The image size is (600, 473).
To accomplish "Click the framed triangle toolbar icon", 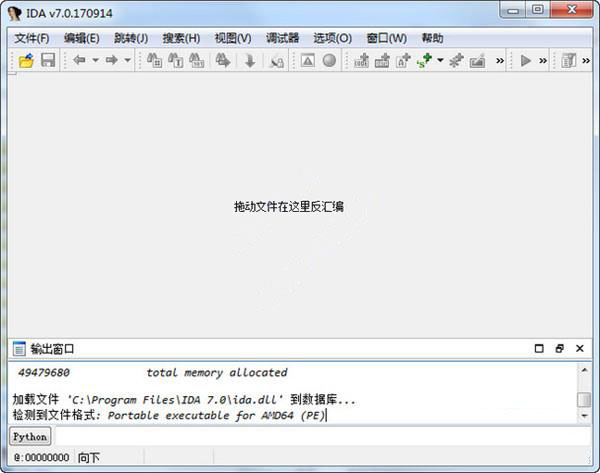I will point(308,60).
